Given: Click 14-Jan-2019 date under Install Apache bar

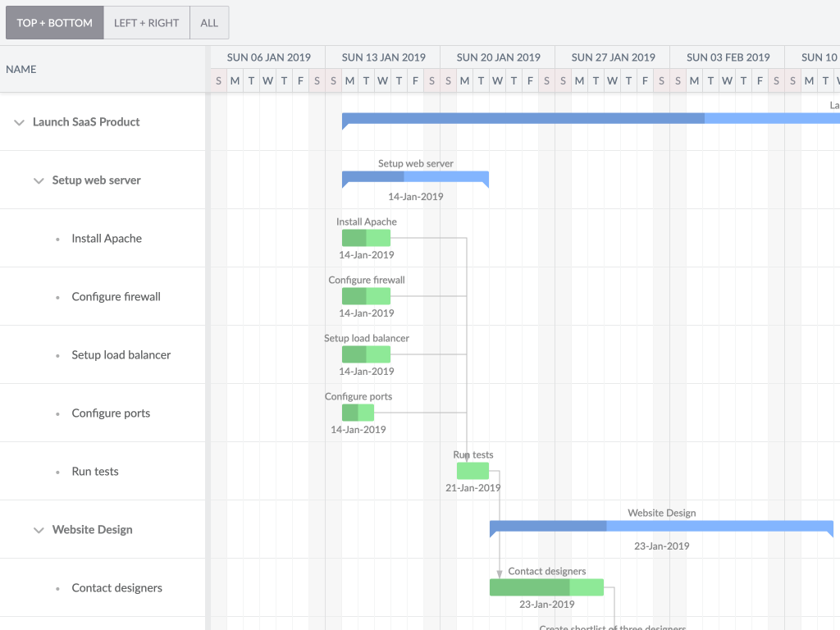Looking at the screenshot, I should (367, 255).
